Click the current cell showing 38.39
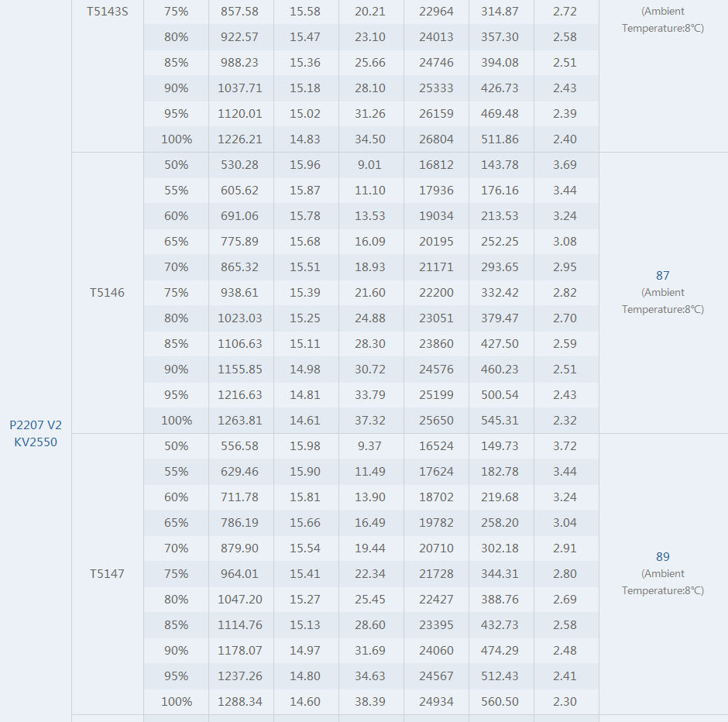728x722 pixels. (370, 702)
